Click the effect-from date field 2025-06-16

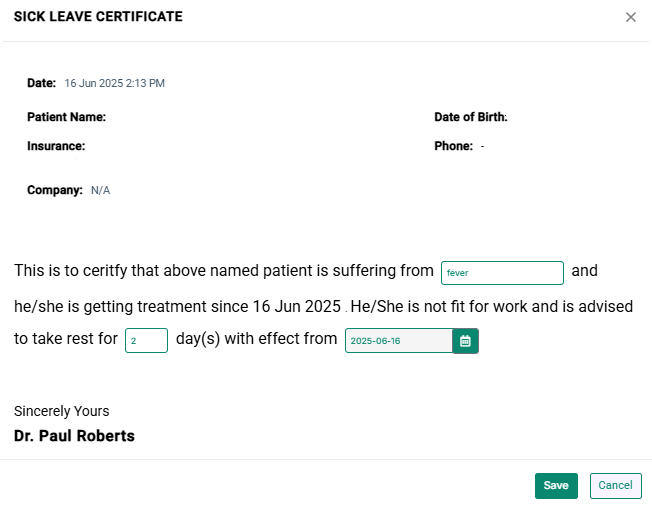click(399, 341)
